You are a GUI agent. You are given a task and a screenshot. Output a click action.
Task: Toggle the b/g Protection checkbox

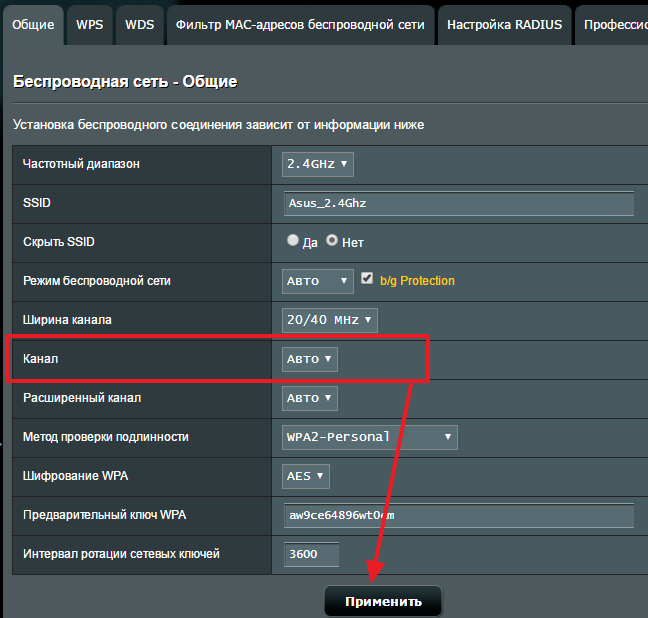point(367,279)
